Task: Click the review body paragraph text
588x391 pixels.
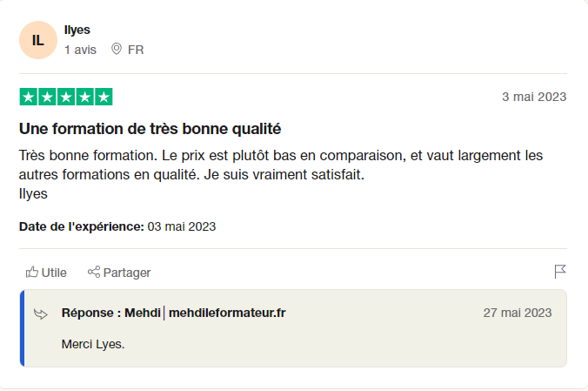Action: point(280,165)
